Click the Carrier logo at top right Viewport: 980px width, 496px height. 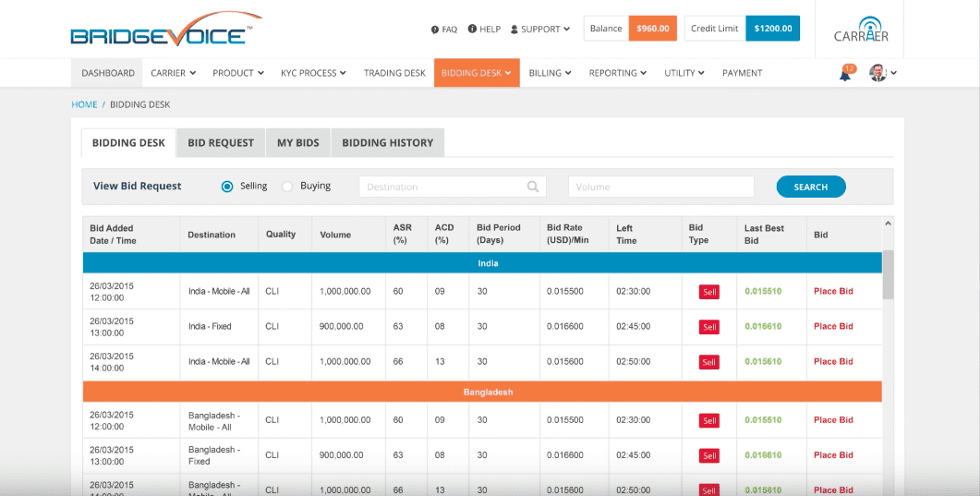coord(861,30)
